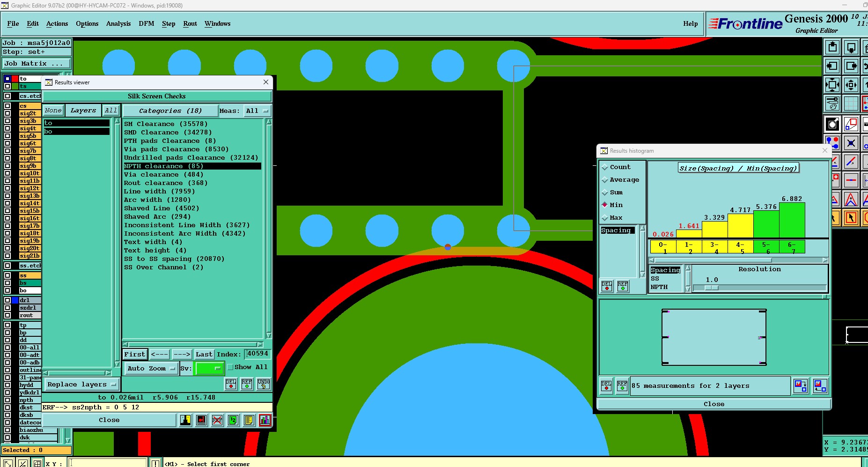The width and height of the screenshot is (868, 467).
Task: Click the Index input field
Action: click(x=257, y=354)
